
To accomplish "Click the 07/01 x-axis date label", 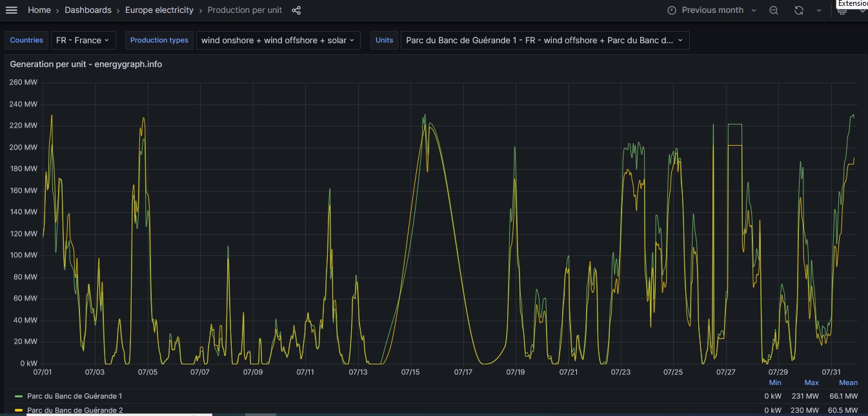I will (x=42, y=372).
